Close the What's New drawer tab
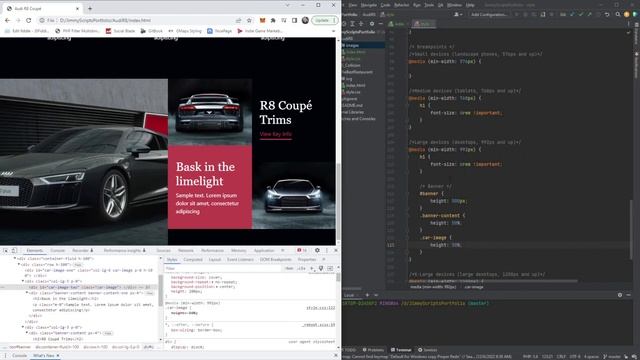 tap(58, 356)
